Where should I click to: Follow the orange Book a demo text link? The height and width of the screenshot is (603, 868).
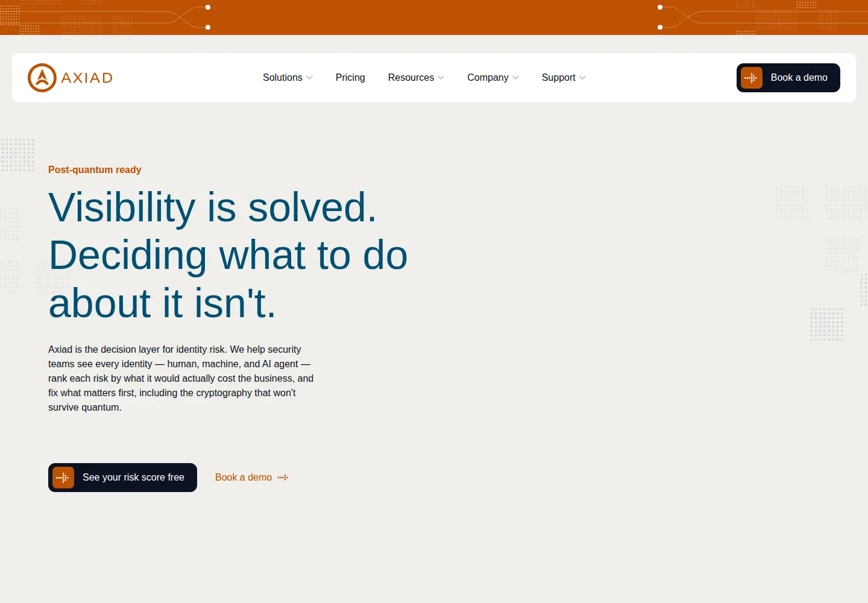tap(244, 478)
